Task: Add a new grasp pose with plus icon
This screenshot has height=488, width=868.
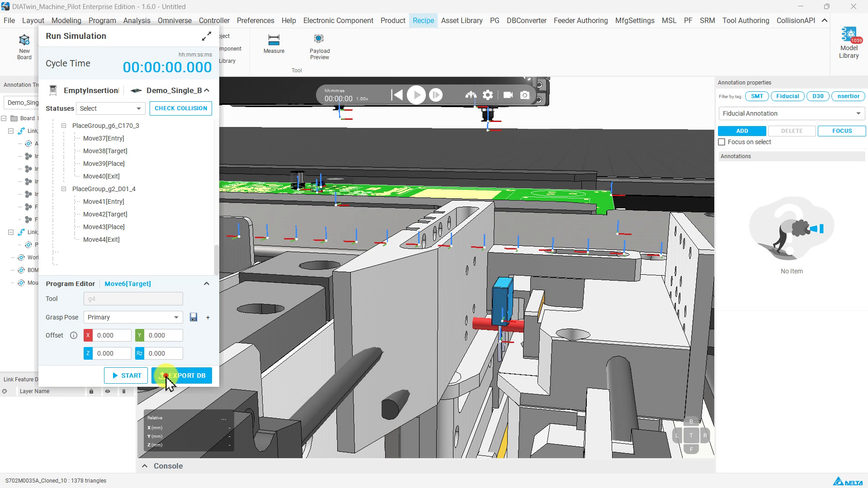Action: pos(208,317)
